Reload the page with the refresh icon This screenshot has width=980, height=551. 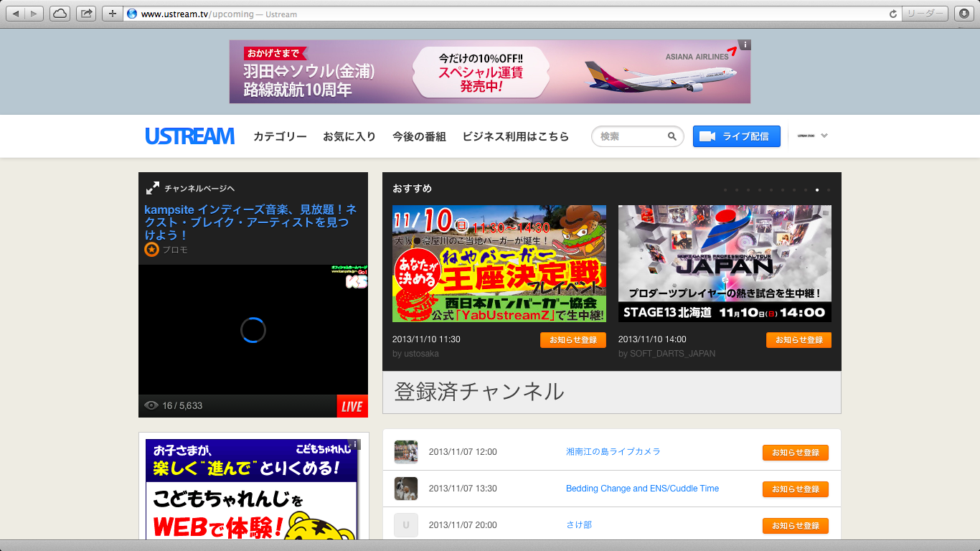coord(893,14)
